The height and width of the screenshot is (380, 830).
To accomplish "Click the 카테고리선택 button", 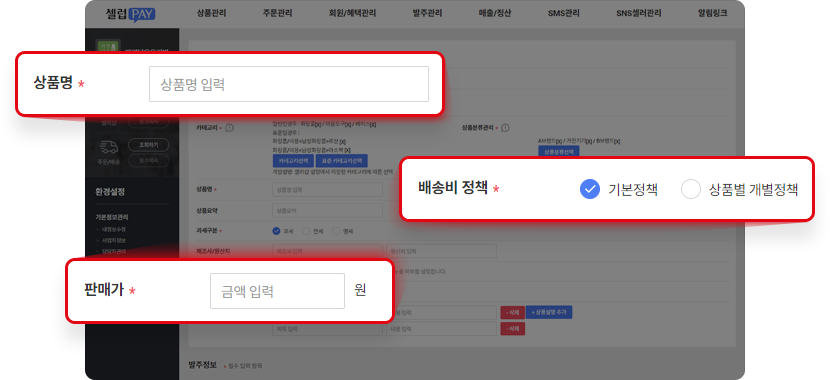I will (293, 161).
